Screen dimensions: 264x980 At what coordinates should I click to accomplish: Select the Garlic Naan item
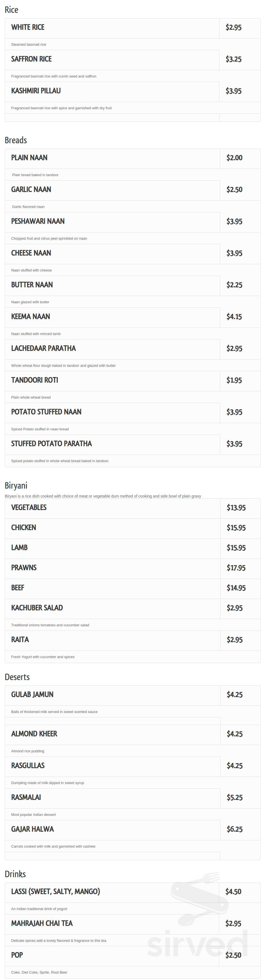(x=31, y=190)
